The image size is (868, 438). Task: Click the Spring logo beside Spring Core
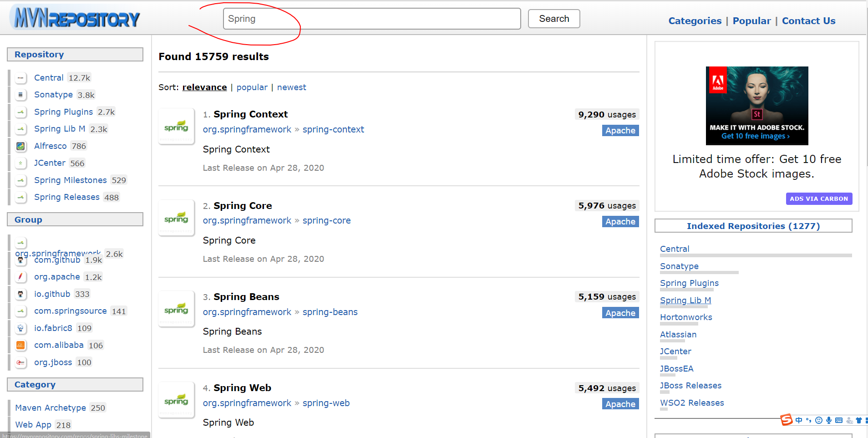coord(176,218)
